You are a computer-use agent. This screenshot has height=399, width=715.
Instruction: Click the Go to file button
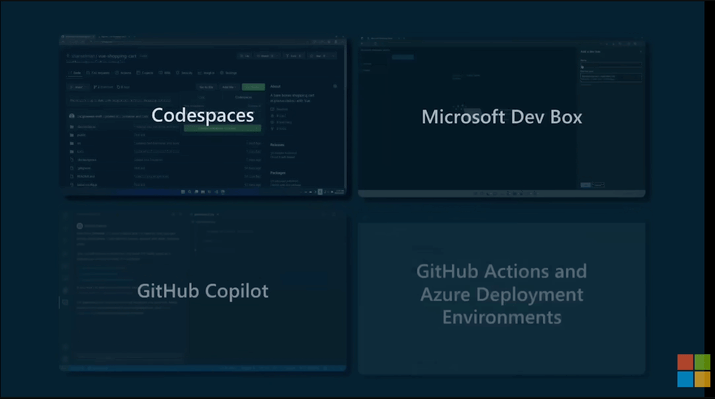pyautogui.click(x=206, y=87)
